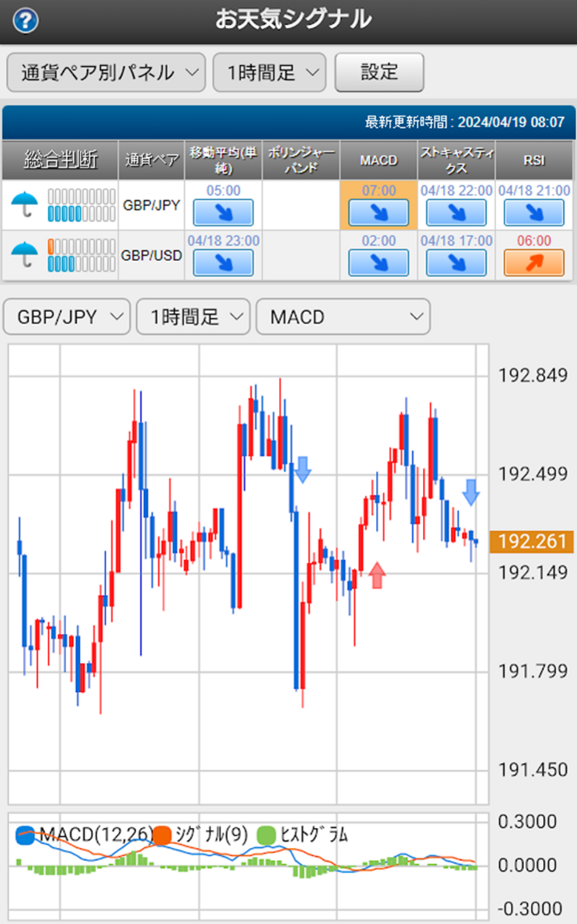Open the 通貨ペア別パネル dropdown

pyautogui.click(x=106, y=72)
